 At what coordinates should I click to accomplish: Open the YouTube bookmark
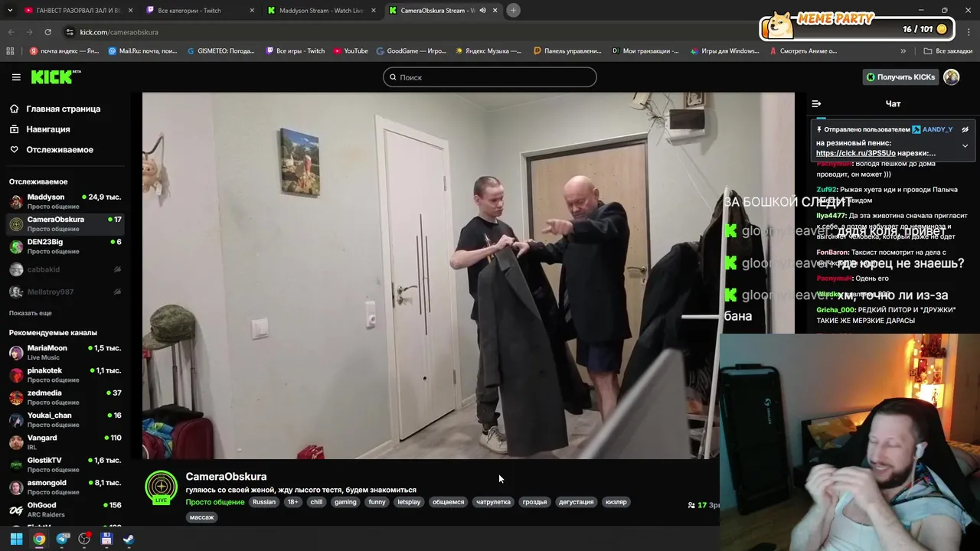click(x=350, y=51)
